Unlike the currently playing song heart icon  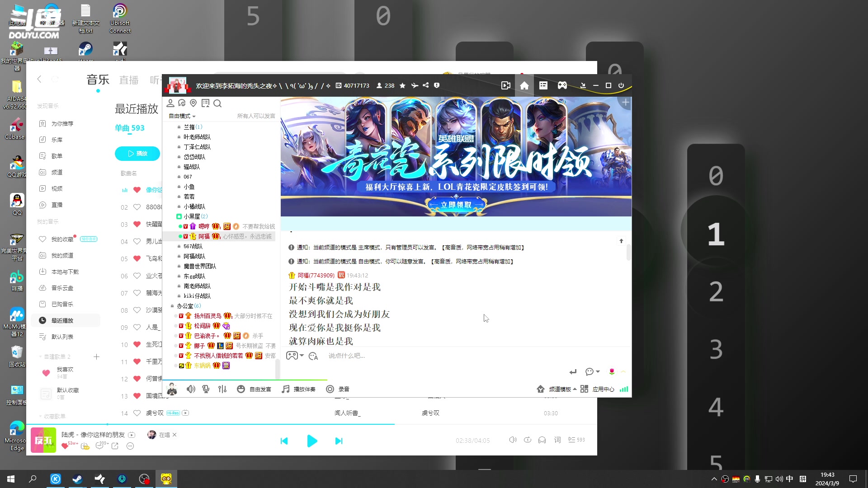pos(65,446)
